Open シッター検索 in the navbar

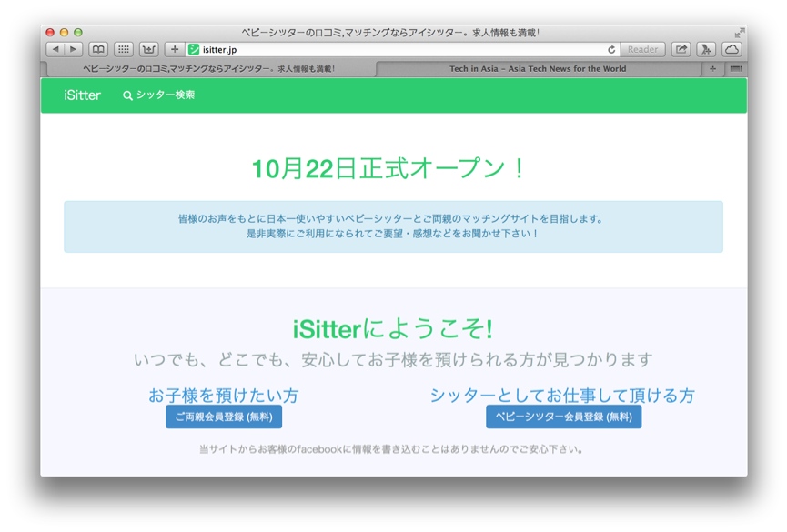click(159, 95)
